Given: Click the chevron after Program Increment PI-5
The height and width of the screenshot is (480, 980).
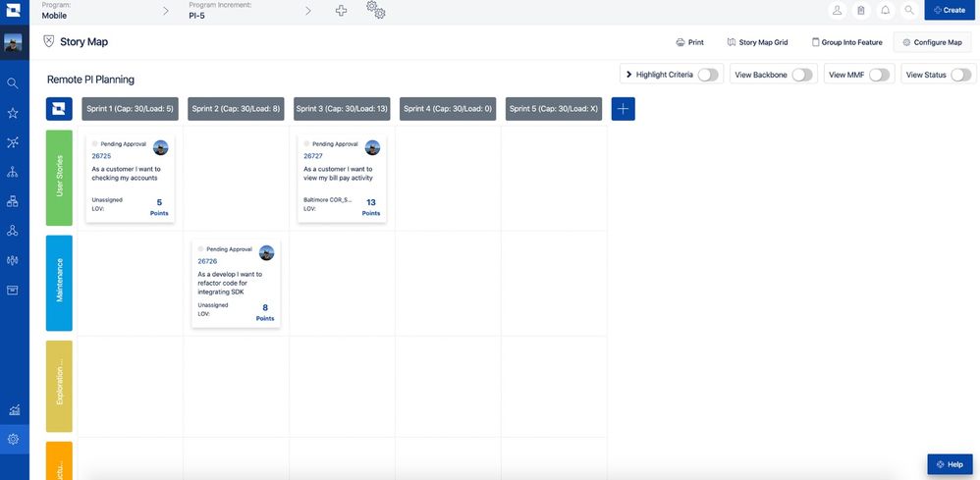Looking at the screenshot, I should (x=308, y=11).
